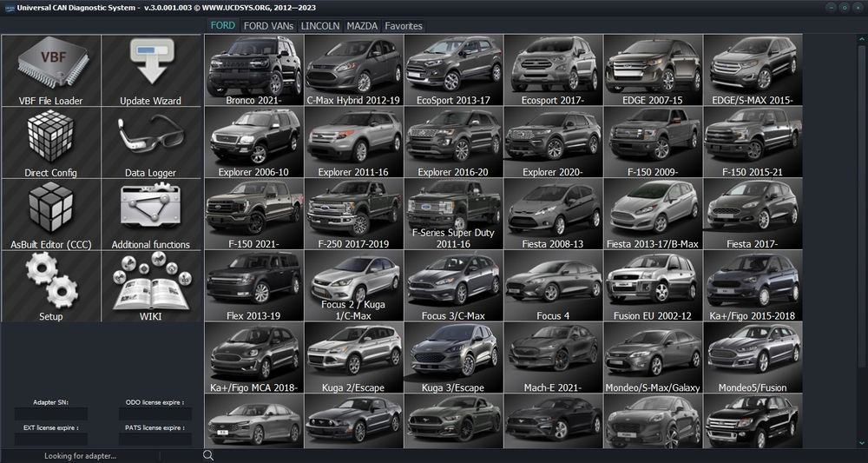Switch to the FORD tab
The width and height of the screenshot is (868, 463).
[223, 25]
